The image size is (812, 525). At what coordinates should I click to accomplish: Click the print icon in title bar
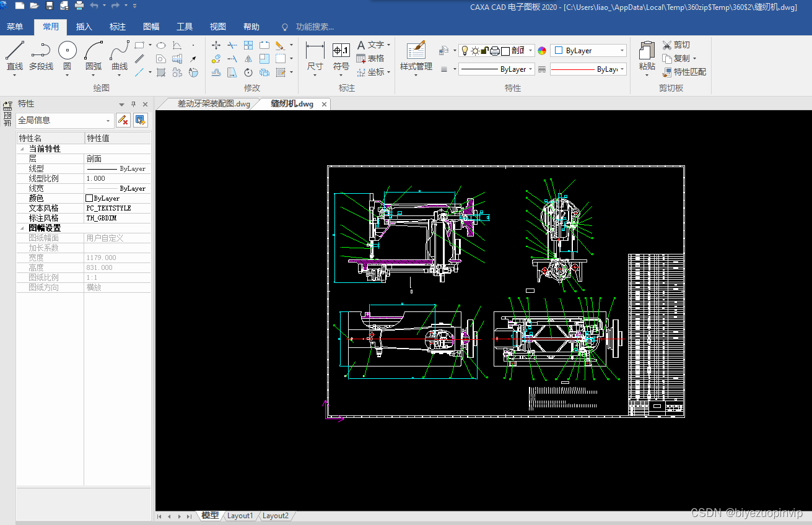click(x=79, y=6)
